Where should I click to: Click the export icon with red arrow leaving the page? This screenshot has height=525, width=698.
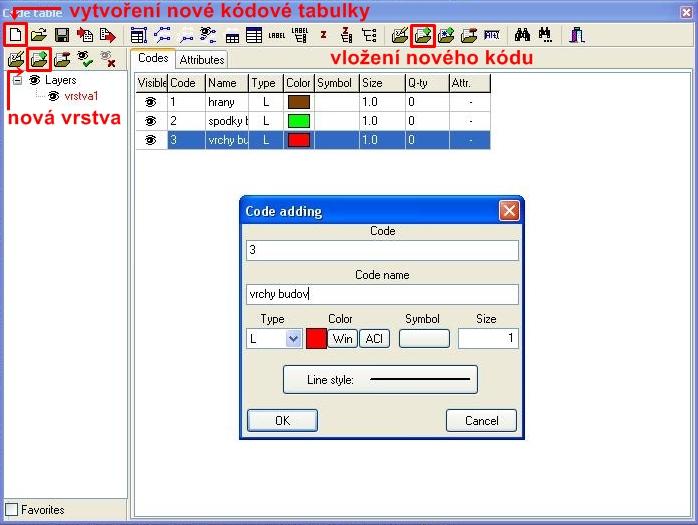(x=108, y=35)
